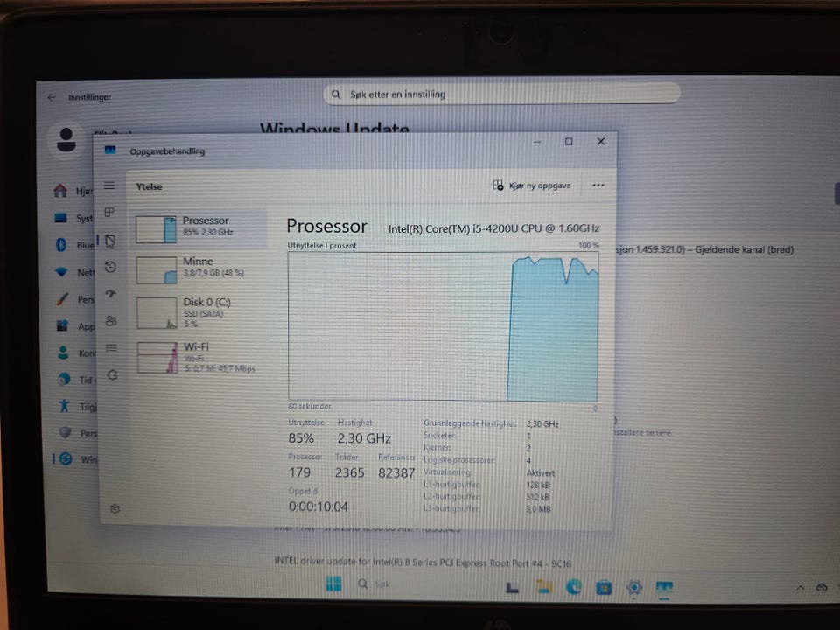The width and height of the screenshot is (840, 630).
Task: Click the '82387' handles value
Action: 396,473
